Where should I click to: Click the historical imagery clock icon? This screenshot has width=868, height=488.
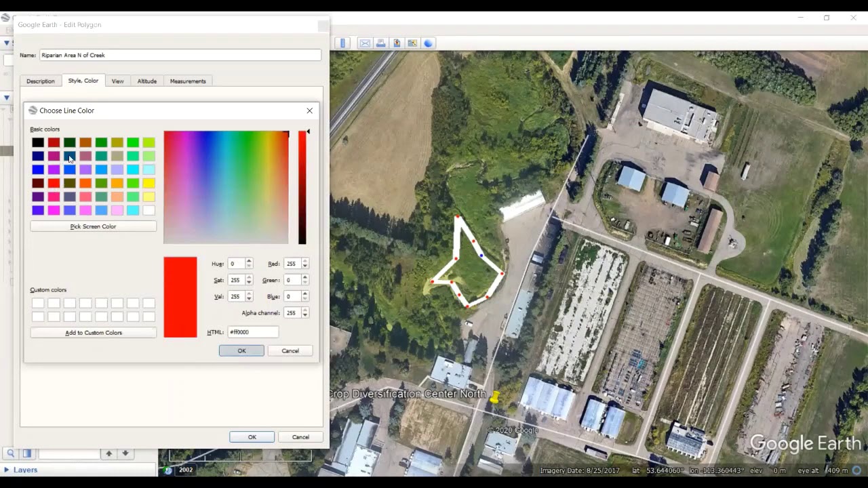click(168, 470)
